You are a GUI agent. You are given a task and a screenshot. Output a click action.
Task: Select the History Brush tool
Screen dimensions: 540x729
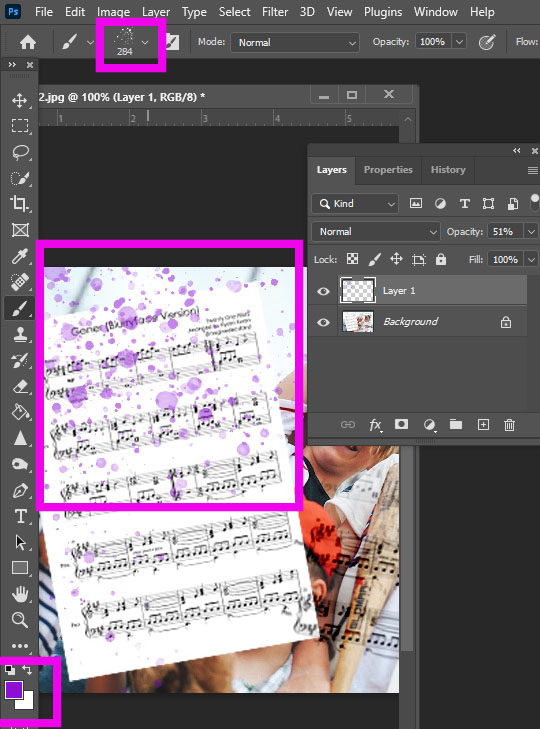(x=20, y=360)
